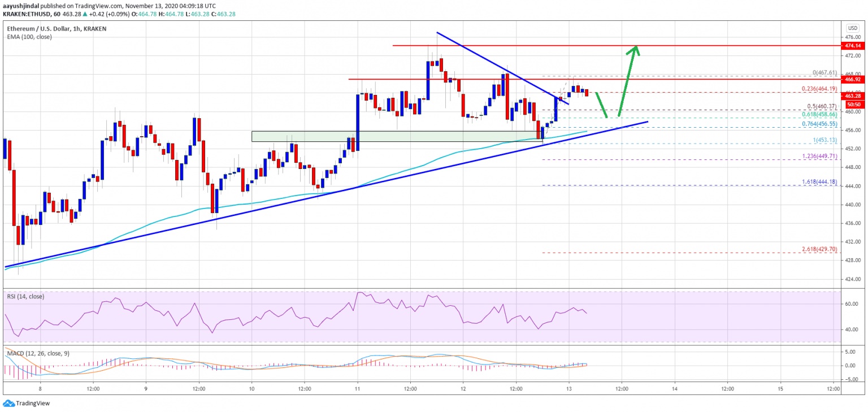Click the date label 8 on the time axis

click(40, 389)
